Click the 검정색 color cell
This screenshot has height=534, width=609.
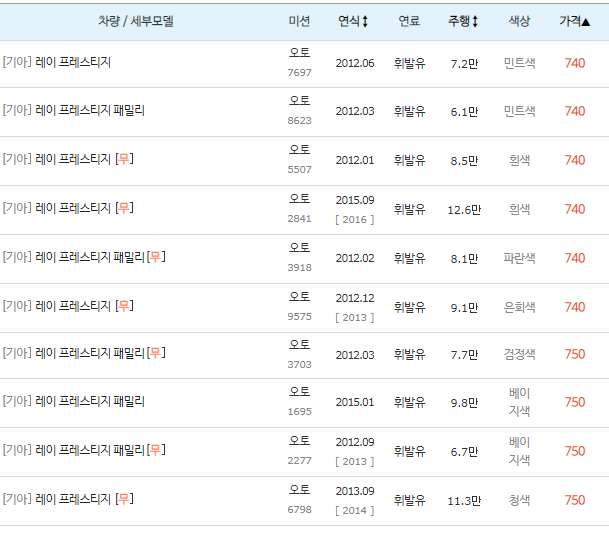pos(519,354)
